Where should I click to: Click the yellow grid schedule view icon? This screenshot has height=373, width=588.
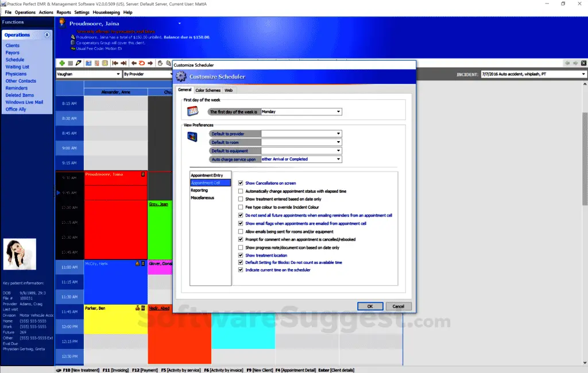(x=105, y=63)
